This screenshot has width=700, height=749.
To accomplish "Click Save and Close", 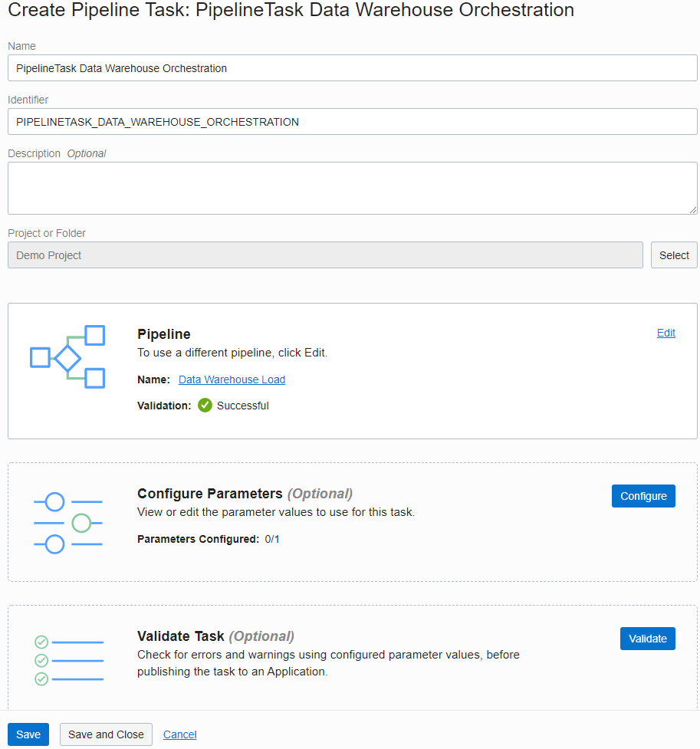I will pos(105,734).
